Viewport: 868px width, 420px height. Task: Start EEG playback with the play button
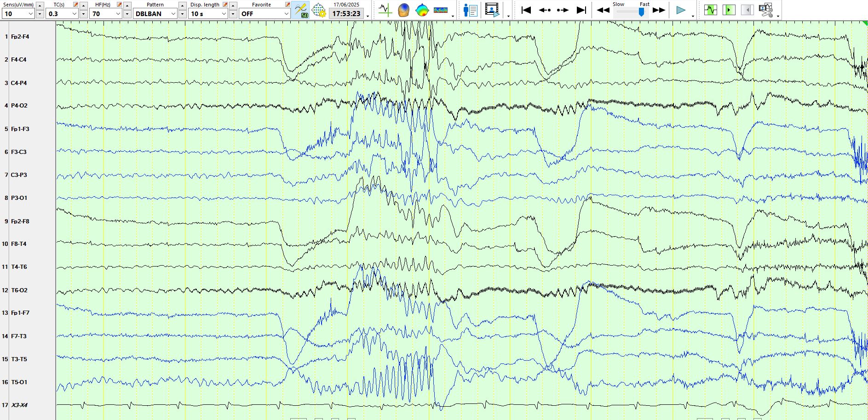tap(681, 10)
